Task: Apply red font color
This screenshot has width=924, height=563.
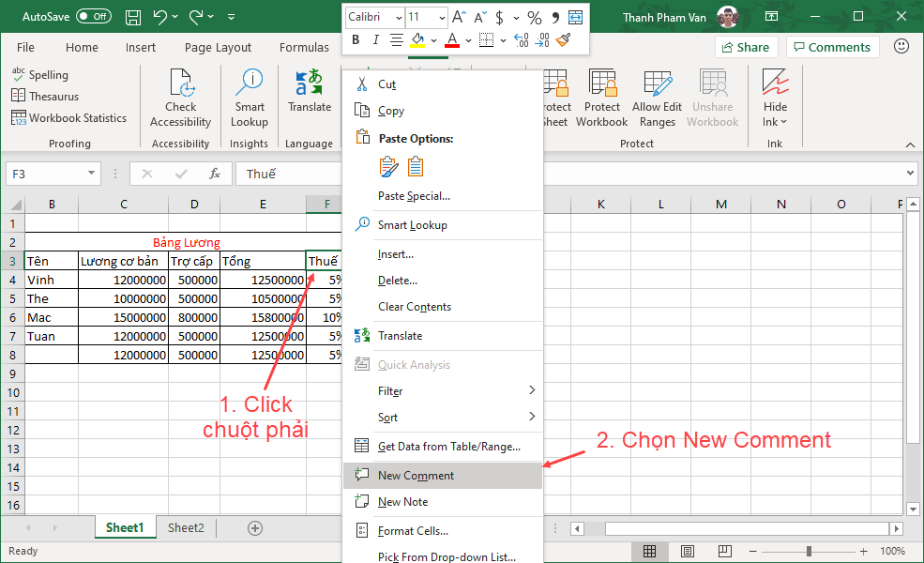Action: point(452,40)
